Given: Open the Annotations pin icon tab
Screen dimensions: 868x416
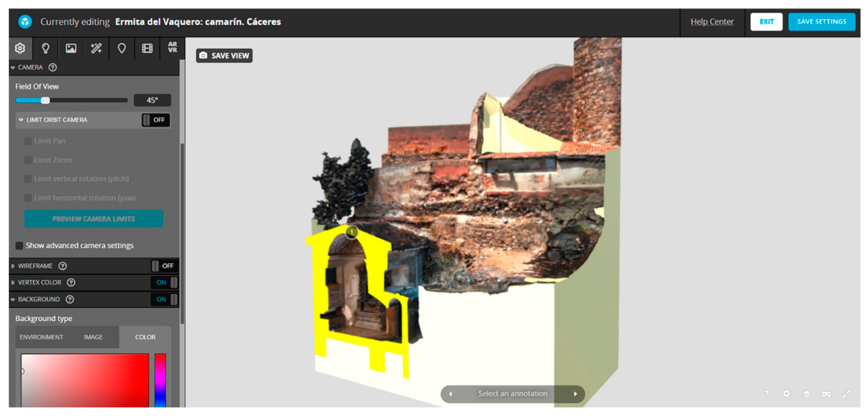Looking at the screenshot, I should [x=122, y=48].
